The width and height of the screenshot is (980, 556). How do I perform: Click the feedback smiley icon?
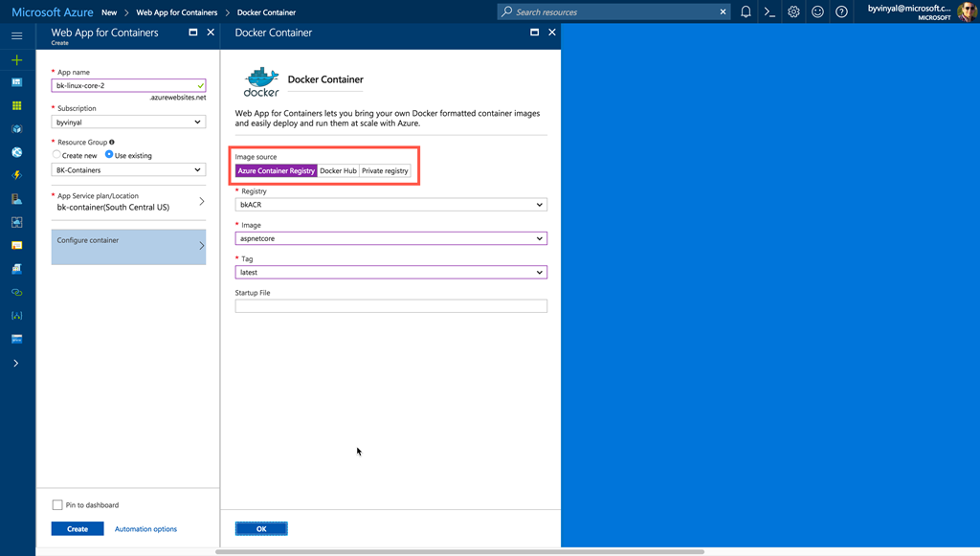tap(817, 12)
